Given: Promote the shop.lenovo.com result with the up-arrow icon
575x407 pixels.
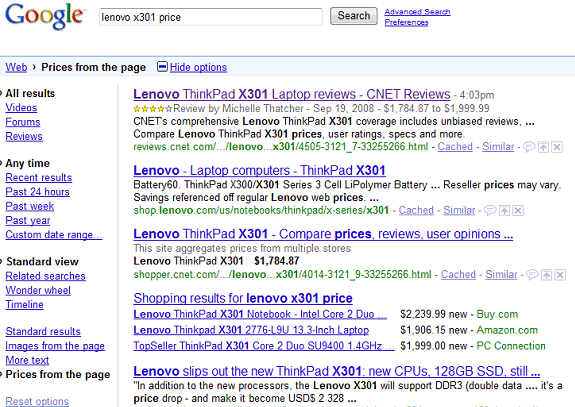Looking at the screenshot, I should click(505, 210).
